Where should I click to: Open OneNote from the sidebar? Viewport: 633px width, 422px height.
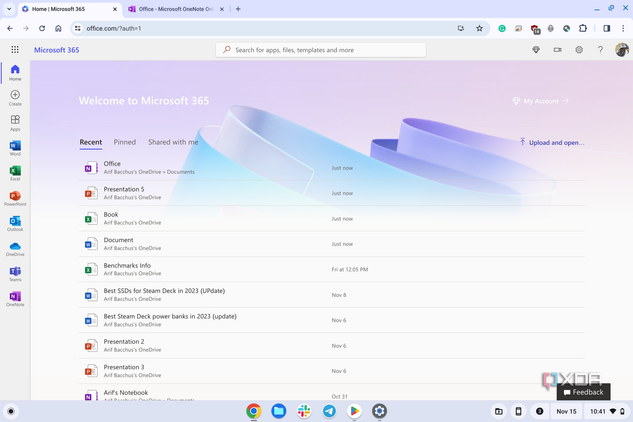tap(15, 299)
